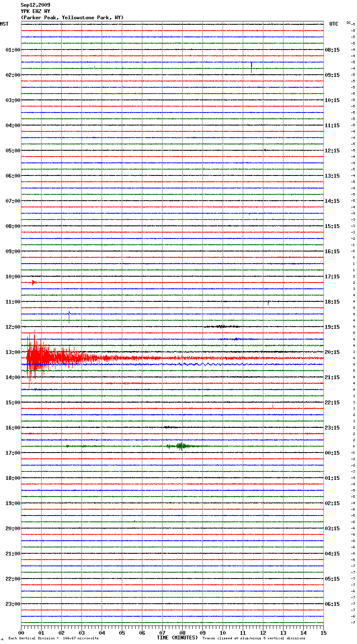
Task: Click minute 03 on the time axis
Action: coord(81,633)
